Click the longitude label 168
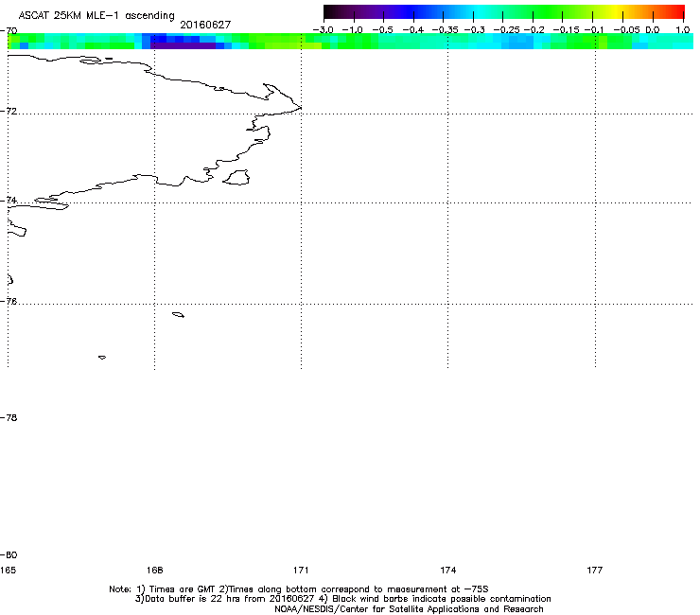Image resolution: width=700 pixels, height=615 pixels. point(154,570)
